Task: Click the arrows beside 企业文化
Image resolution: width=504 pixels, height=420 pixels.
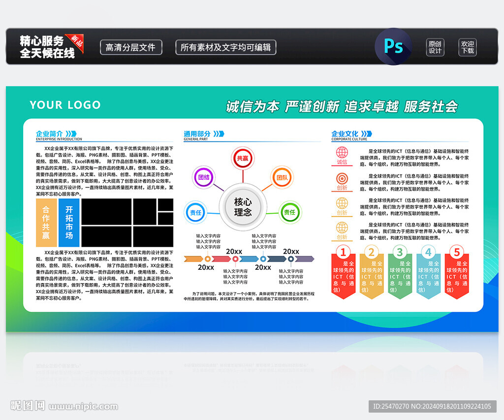Action: (366, 133)
